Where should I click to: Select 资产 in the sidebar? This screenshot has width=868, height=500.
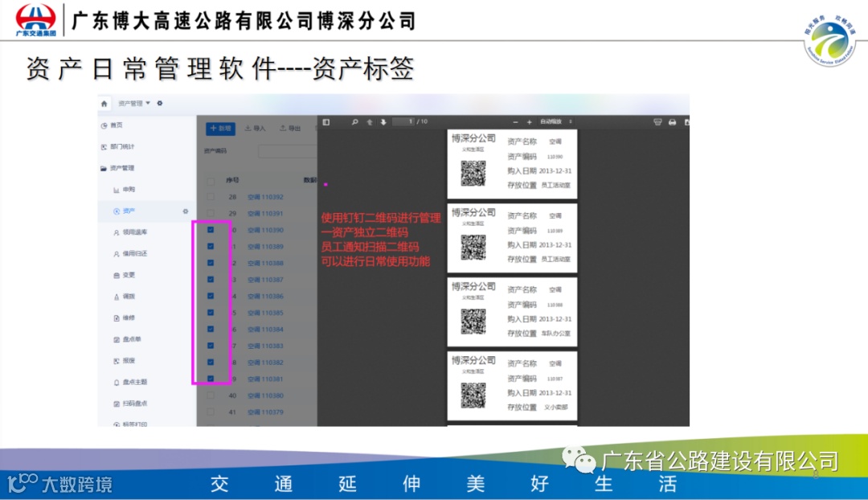[x=129, y=211]
